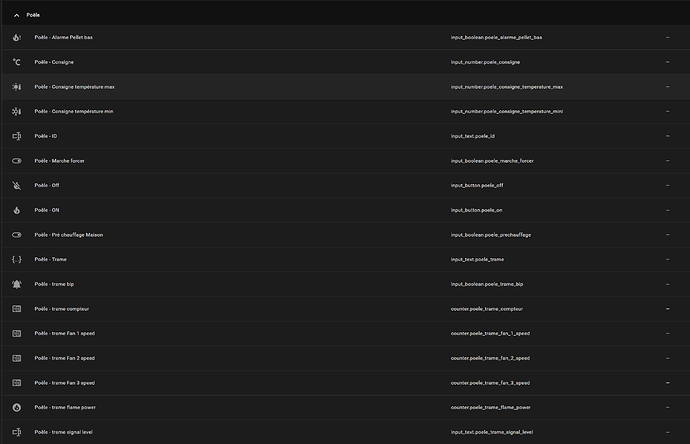Click the flame icon for Poêle - ON
Image resolution: width=690 pixels, height=444 pixels.
17,210
